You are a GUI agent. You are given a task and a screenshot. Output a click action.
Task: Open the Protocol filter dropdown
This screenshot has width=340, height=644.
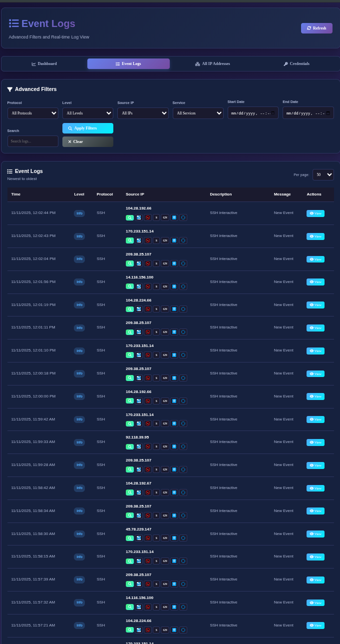33,113
